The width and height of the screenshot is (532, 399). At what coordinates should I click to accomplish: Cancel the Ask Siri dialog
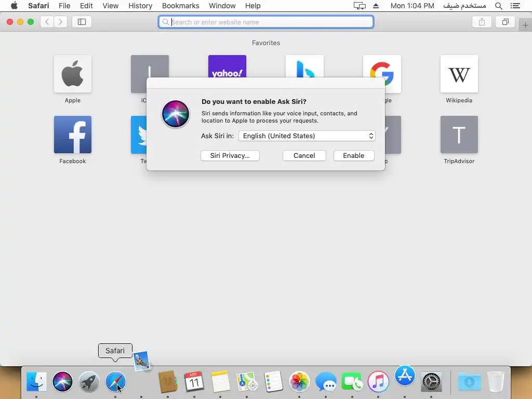304,155
